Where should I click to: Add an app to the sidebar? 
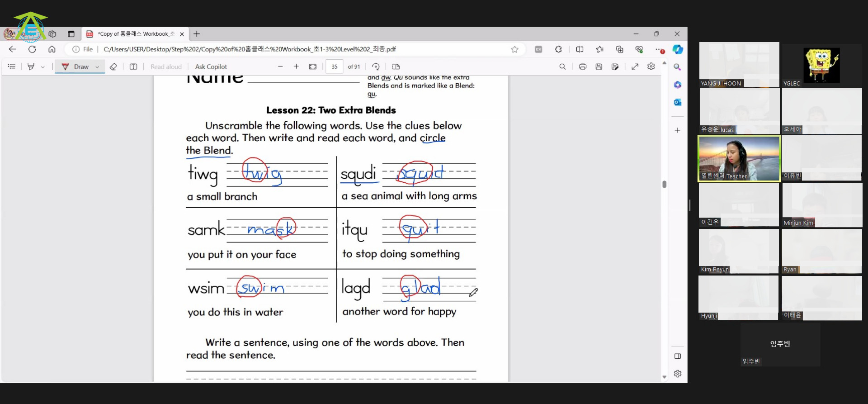pos(677,130)
